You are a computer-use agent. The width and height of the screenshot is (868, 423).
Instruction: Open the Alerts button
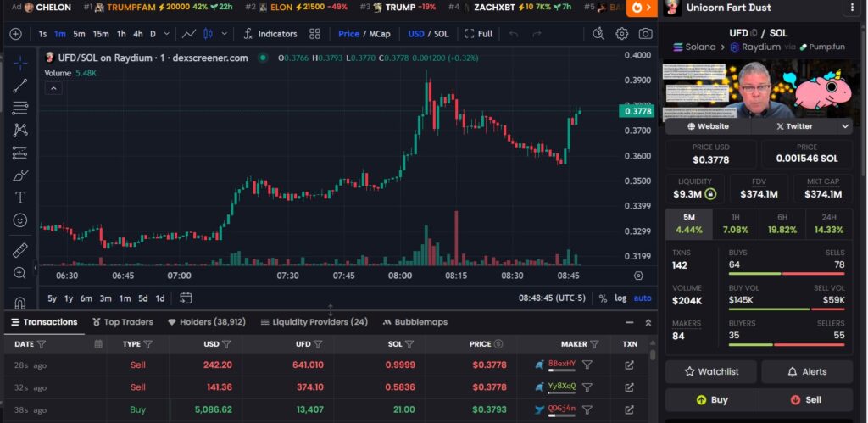[x=807, y=371]
